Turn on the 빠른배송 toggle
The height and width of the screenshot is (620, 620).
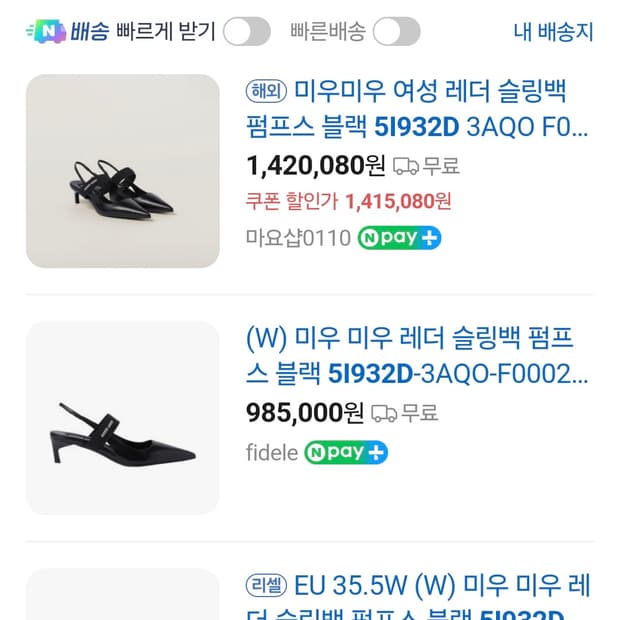396,32
